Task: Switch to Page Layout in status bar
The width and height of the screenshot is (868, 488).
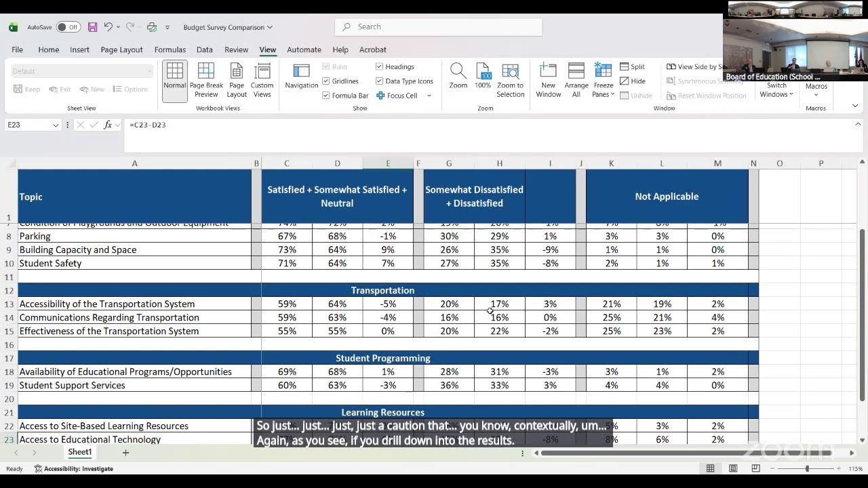Action: pyautogui.click(x=733, y=469)
